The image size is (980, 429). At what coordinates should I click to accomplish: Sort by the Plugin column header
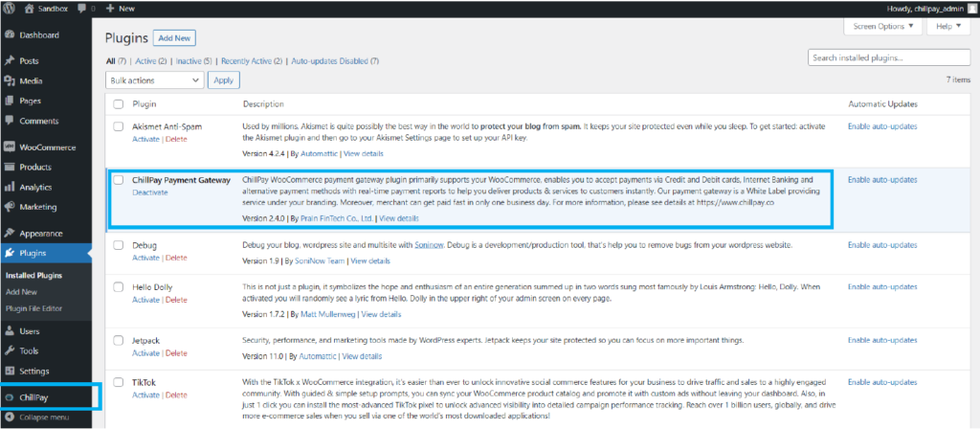[145, 103]
